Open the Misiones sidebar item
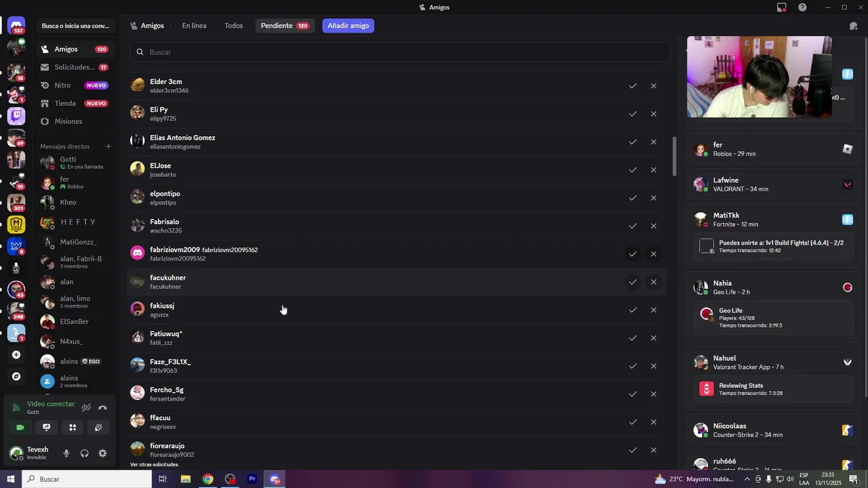This screenshot has height=488, width=868. (75, 121)
